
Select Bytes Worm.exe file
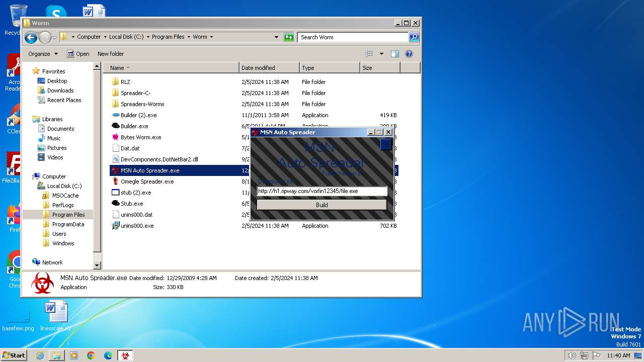[141, 137]
